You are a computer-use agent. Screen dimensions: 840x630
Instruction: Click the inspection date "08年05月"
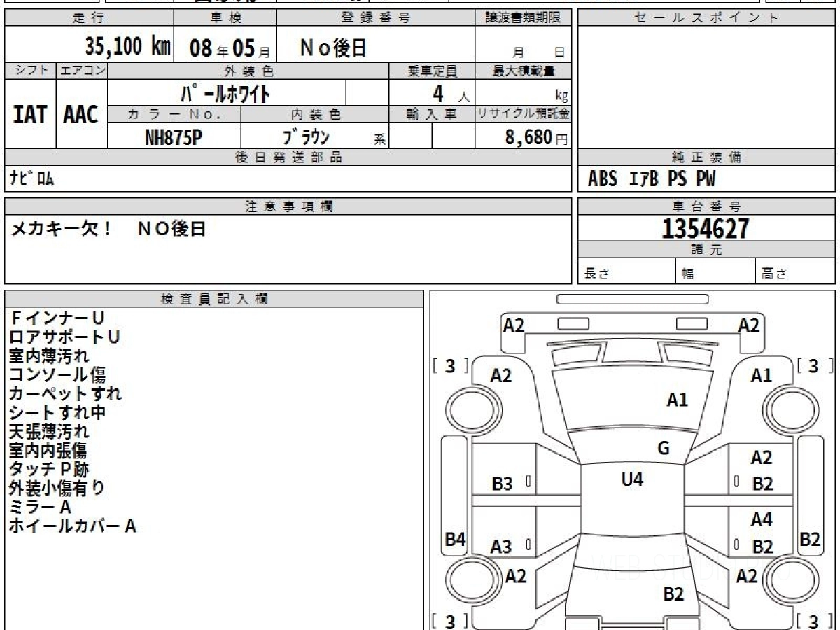[x=230, y=48]
